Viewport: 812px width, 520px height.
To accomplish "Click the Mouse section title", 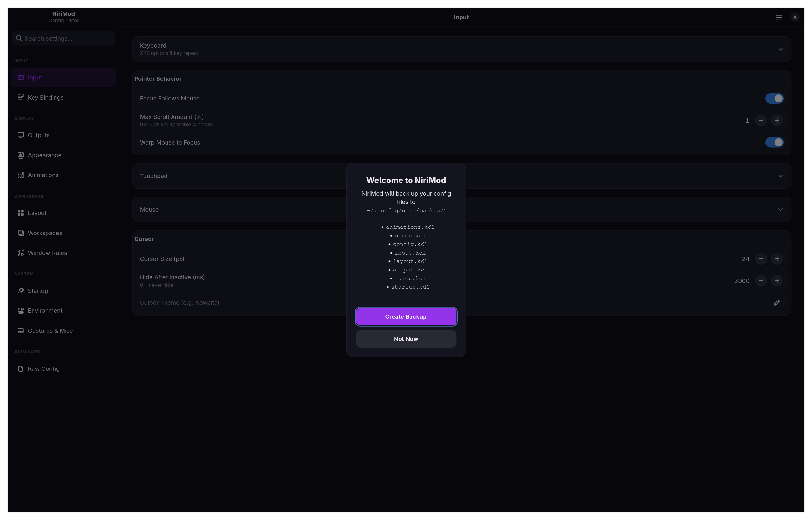I will tap(149, 209).
